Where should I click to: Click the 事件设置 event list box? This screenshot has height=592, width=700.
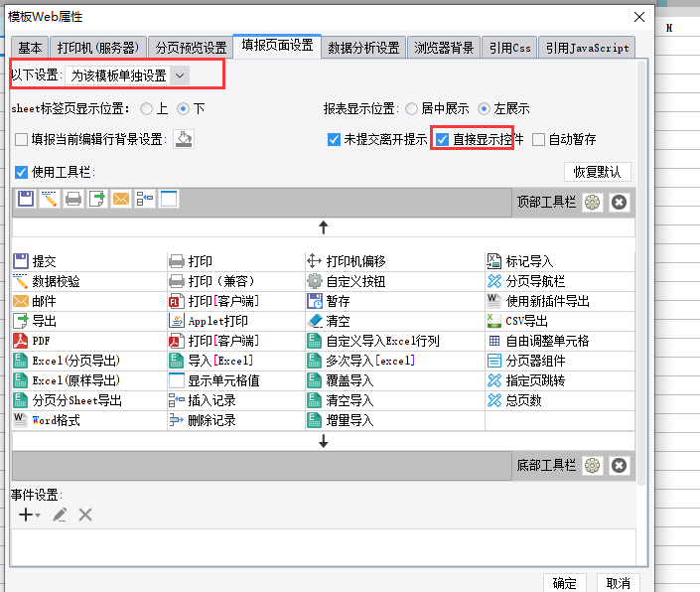(324, 547)
